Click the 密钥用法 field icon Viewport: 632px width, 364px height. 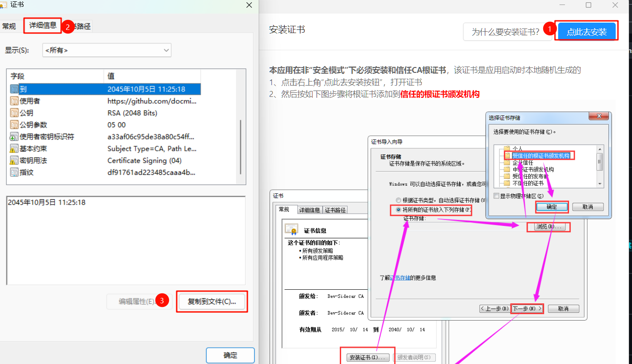pyautogui.click(x=14, y=160)
